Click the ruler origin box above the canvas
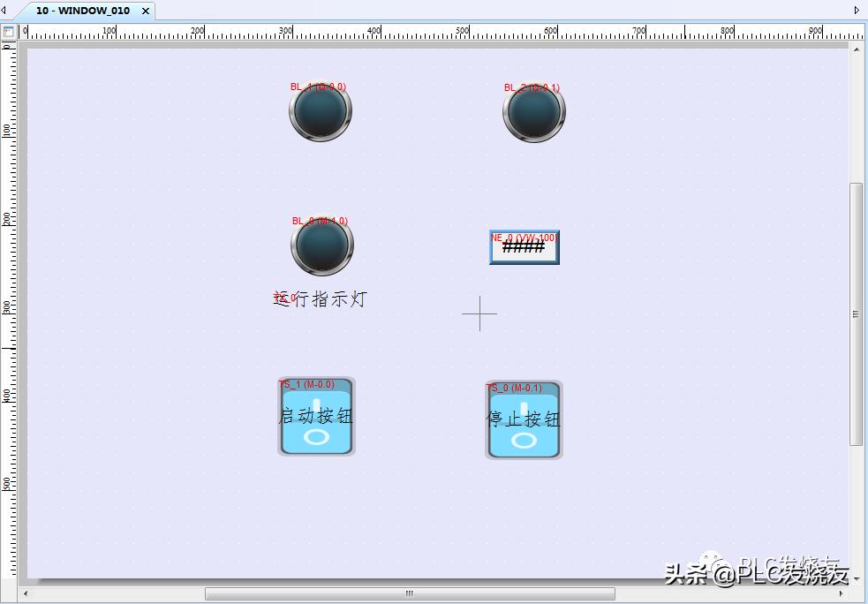 click(10, 30)
